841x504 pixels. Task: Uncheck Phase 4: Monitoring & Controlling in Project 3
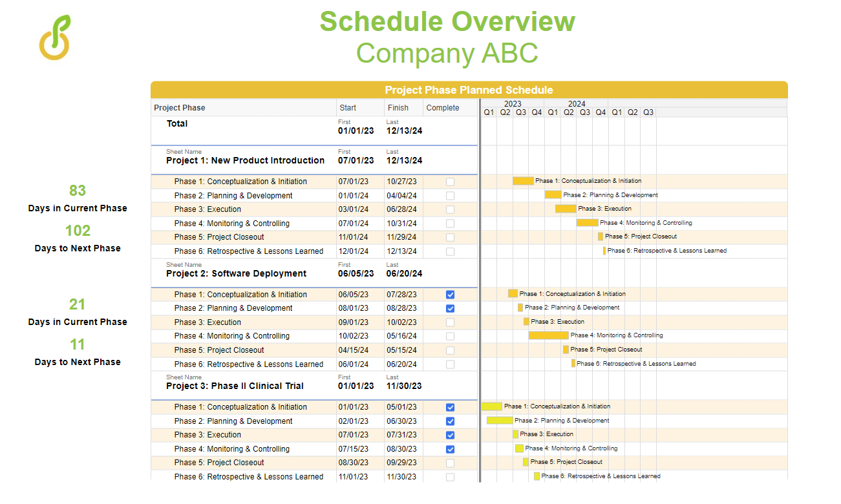coord(450,448)
